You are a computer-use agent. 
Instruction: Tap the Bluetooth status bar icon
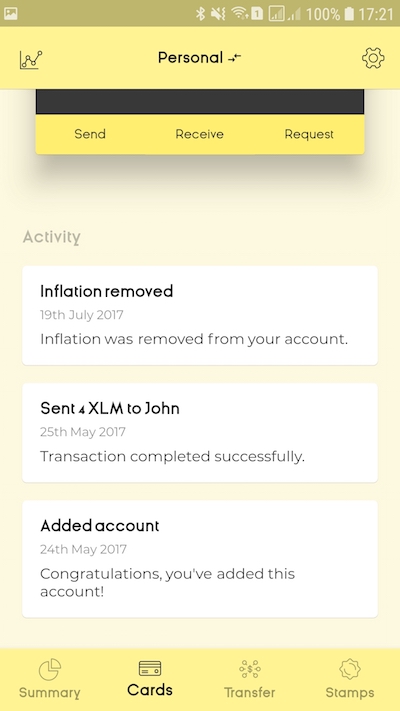pos(200,14)
